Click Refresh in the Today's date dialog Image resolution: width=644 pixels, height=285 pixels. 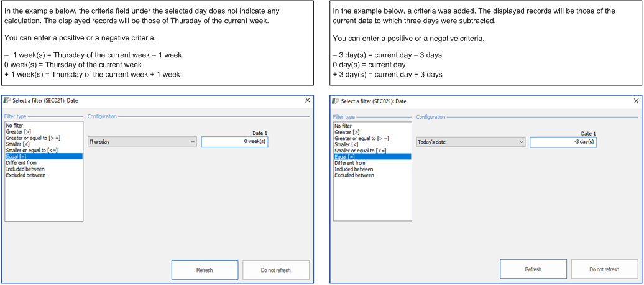pos(533,270)
